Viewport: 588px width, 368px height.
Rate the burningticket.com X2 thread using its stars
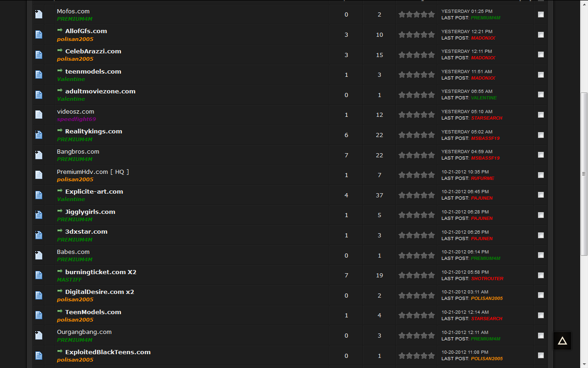(x=416, y=275)
